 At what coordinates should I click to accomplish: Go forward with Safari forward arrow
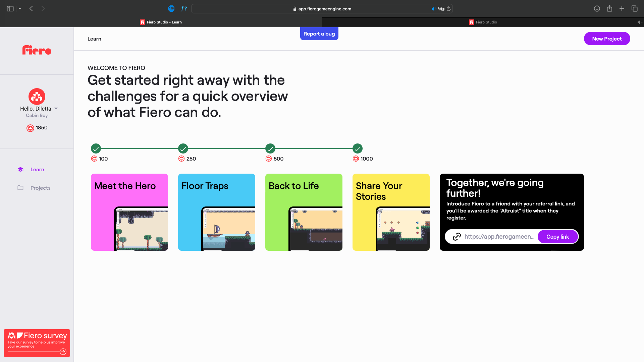coord(43,9)
